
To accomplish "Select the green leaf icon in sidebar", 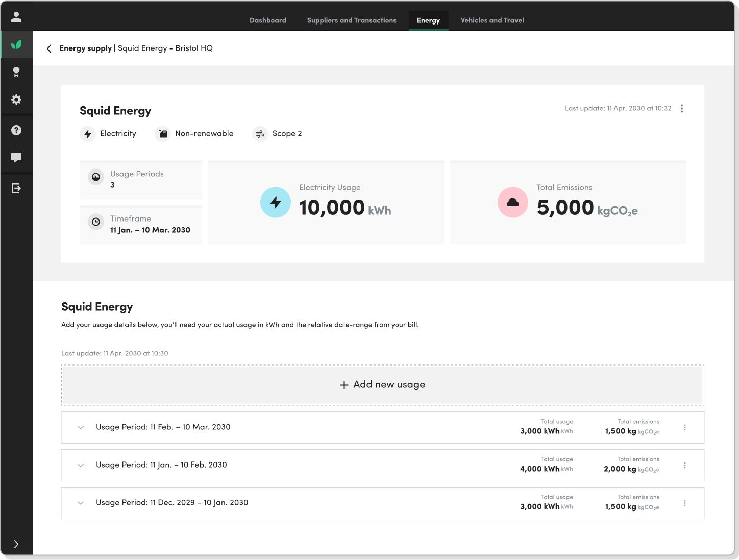I will [16, 44].
